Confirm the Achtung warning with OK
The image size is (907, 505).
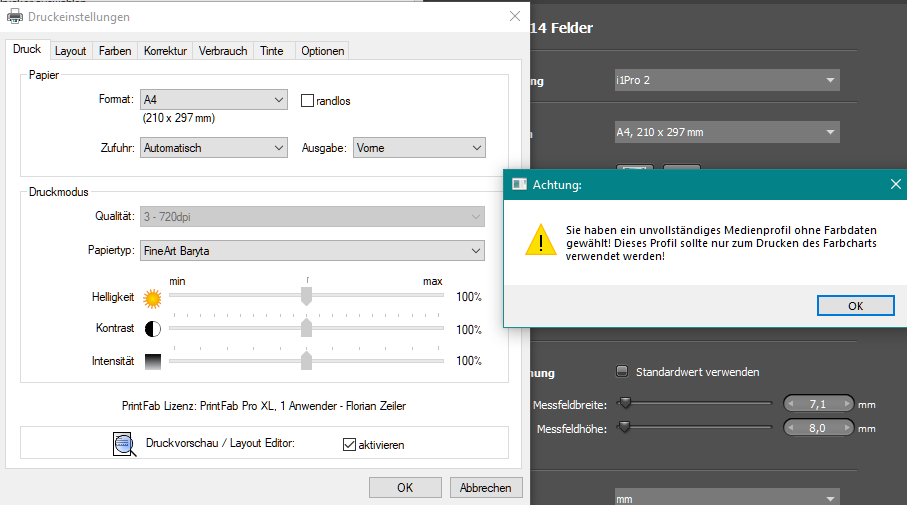[855, 306]
